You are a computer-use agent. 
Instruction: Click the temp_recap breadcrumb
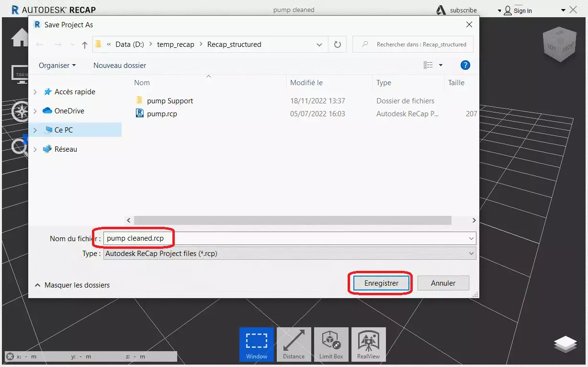click(176, 44)
